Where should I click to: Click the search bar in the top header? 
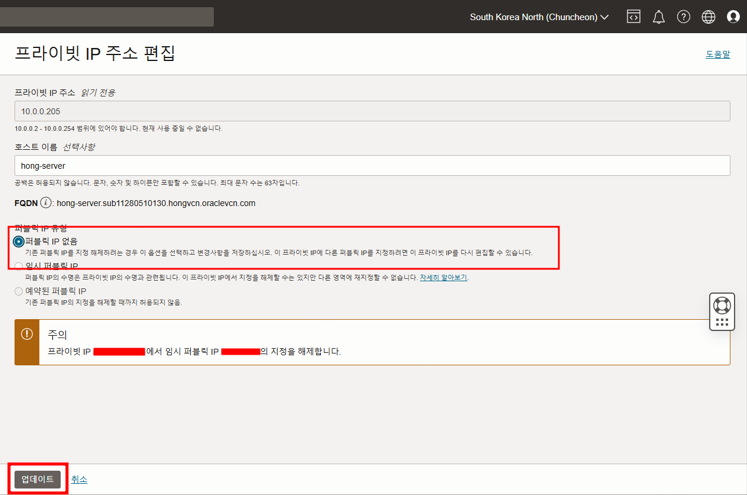(x=107, y=17)
